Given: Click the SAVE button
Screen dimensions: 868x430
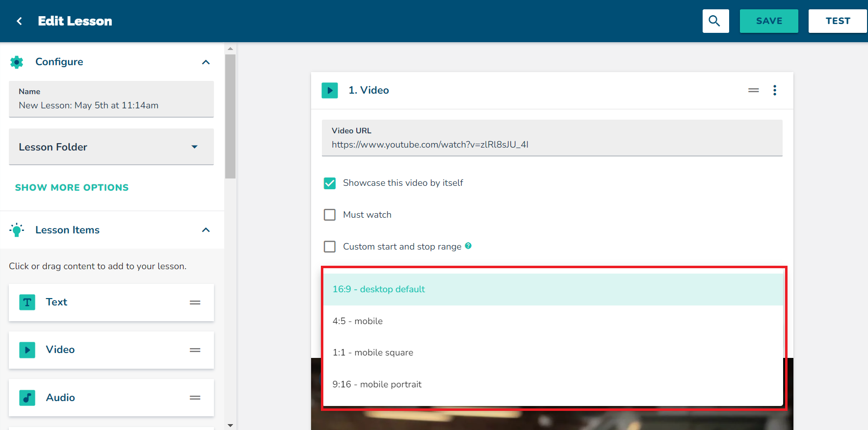Looking at the screenshot, I should point(769,21).
